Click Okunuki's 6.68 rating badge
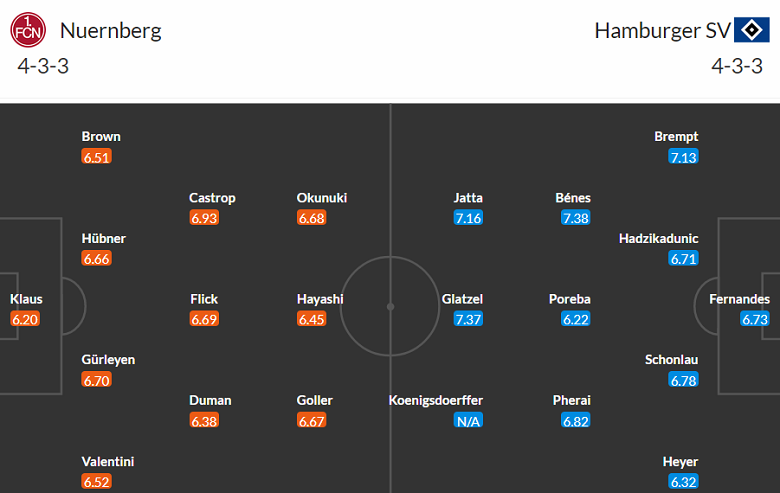 [x=312, y=217]
